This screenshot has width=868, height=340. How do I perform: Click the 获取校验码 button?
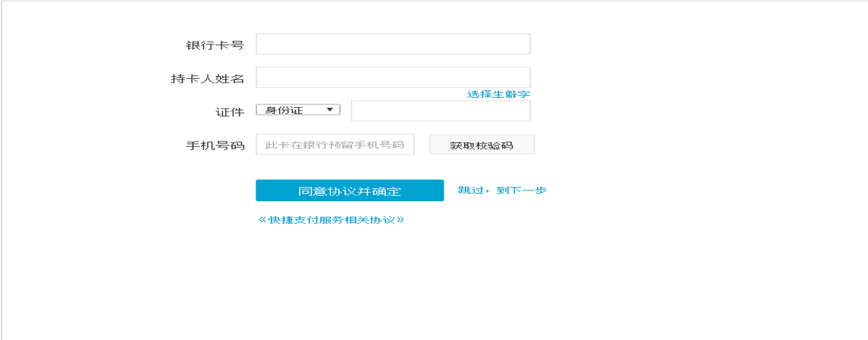coord(482,144)
